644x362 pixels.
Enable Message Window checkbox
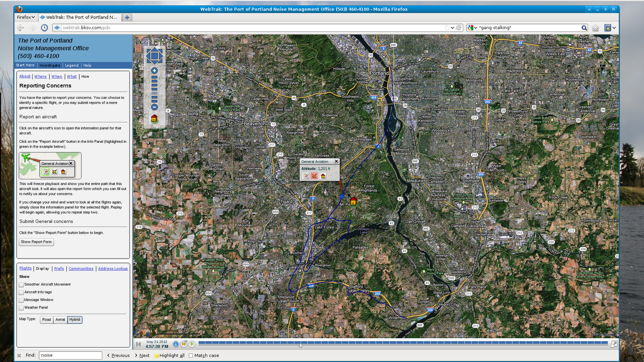coord(21,300)
